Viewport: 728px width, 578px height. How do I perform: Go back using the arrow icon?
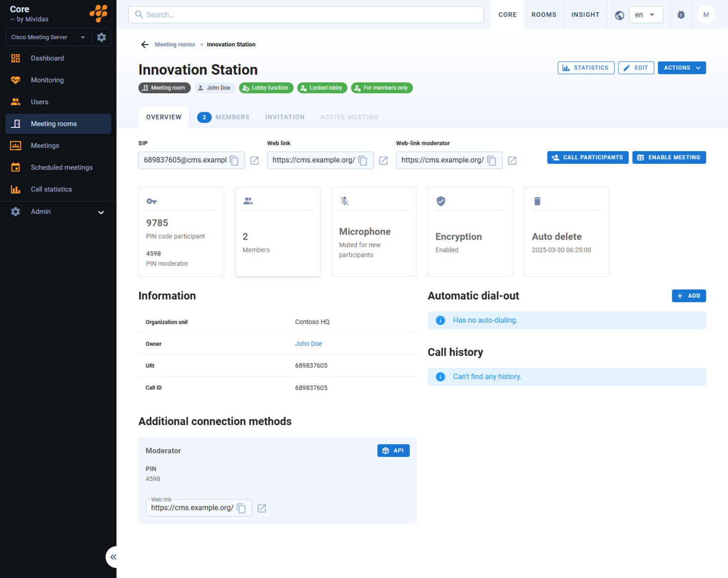pyautogui.click(x=145, y=45)
